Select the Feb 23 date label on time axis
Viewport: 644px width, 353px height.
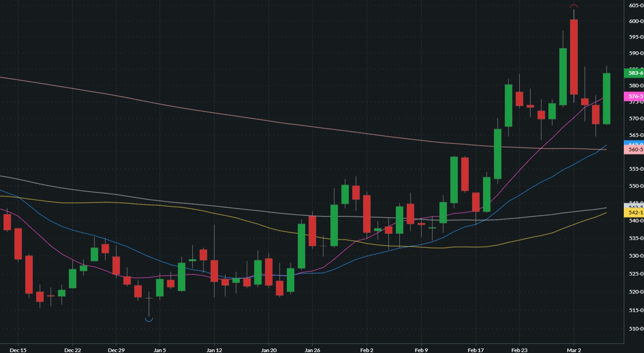[519, 349]
